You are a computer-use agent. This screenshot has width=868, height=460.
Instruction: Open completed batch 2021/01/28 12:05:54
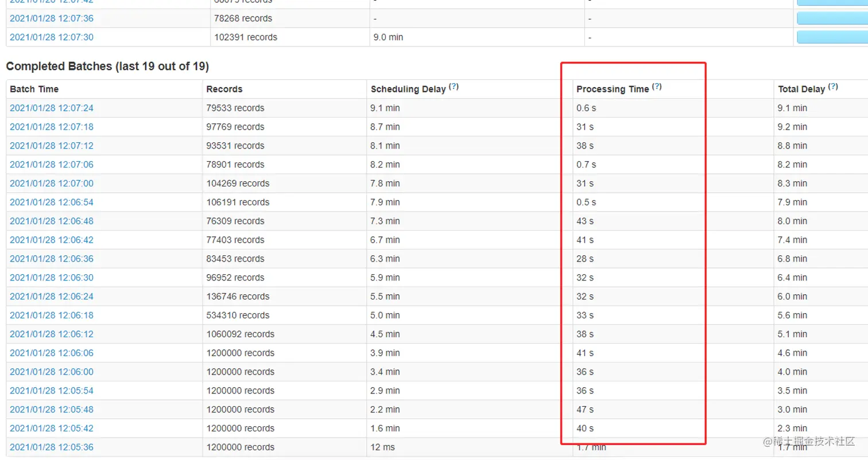[52, 391]
